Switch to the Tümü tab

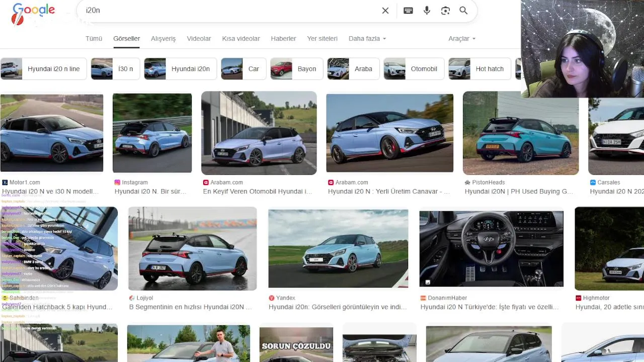coord(94,39)
